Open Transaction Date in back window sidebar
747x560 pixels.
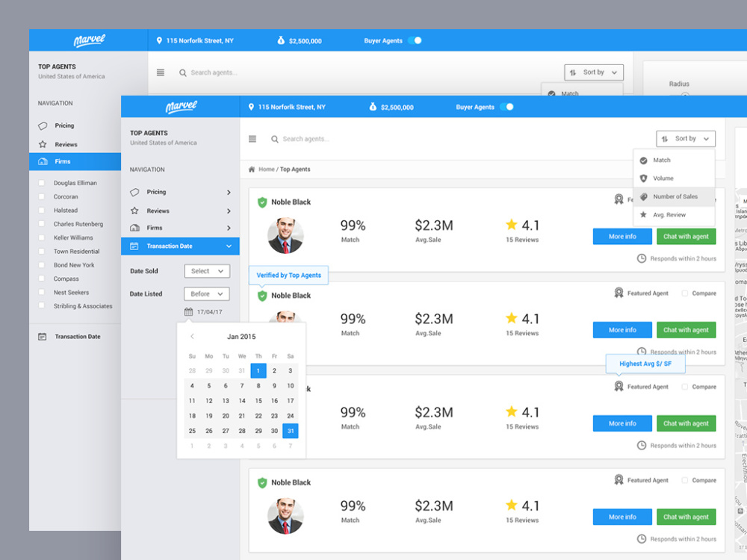(x=75, y=337)
